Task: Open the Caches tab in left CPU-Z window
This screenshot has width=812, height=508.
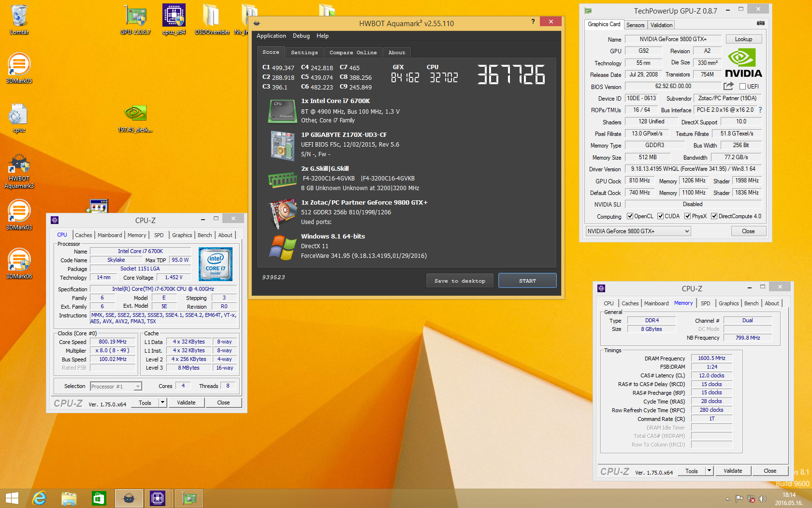Action: [83, 235]
